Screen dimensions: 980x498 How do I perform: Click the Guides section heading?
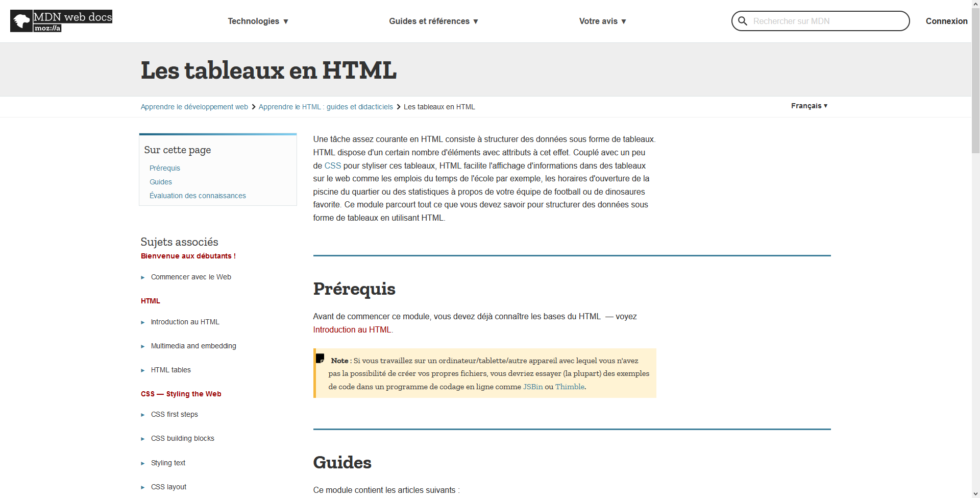[342, 462]
